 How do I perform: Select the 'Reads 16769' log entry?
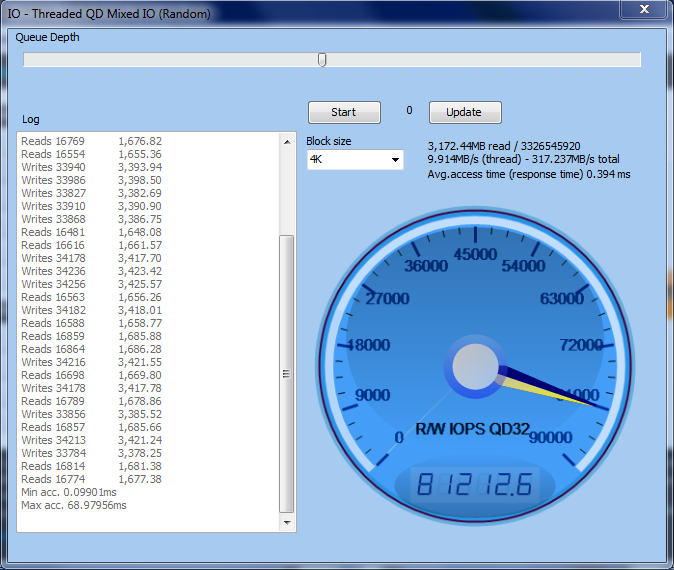(x=90, y=141)
